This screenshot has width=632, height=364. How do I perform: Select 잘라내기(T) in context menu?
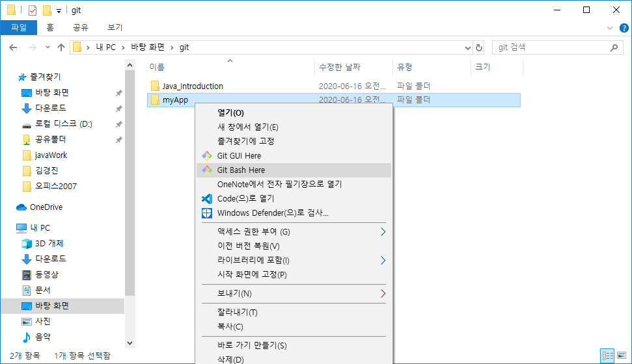[x=294, y=313]
